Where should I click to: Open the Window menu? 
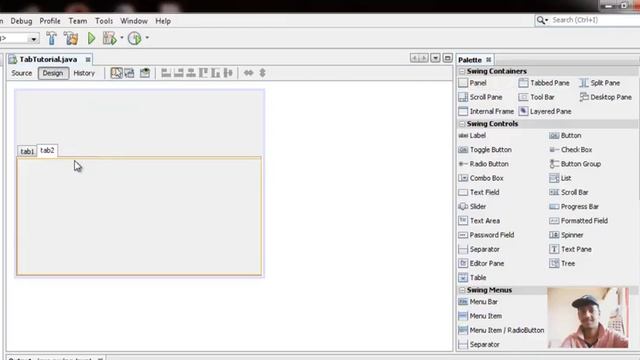133,21
